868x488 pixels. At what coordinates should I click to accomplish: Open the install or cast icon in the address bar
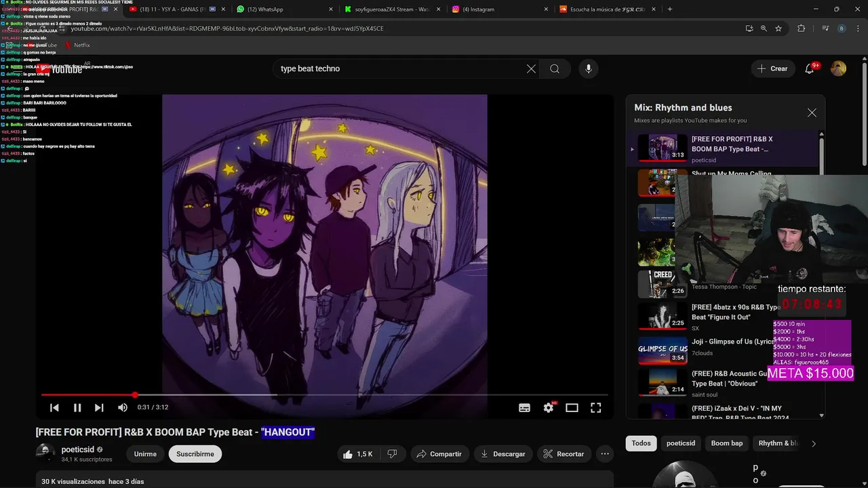[749, 28]
